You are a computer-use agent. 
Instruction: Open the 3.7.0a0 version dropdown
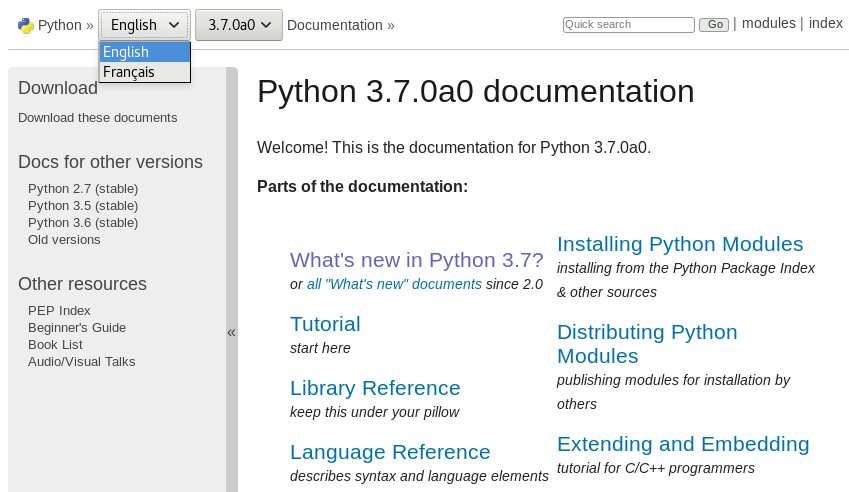[239, 25]
